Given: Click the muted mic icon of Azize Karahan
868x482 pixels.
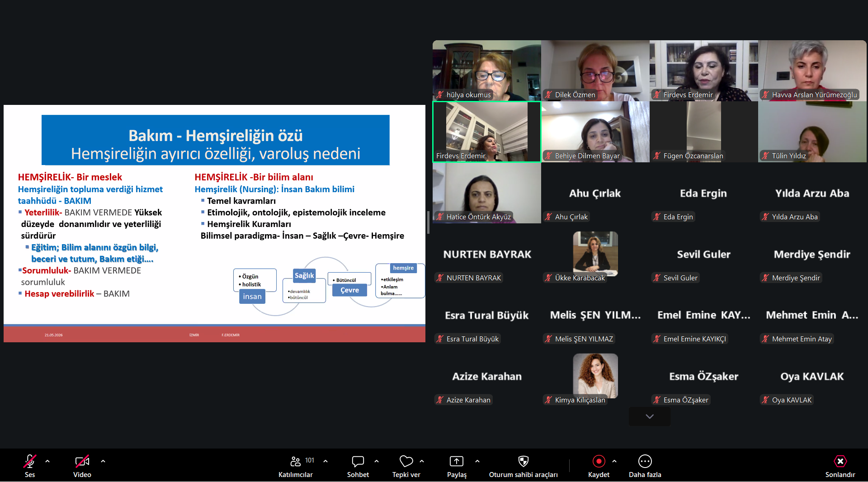Looking at the screenshot, I should click(x=440, y=400).
